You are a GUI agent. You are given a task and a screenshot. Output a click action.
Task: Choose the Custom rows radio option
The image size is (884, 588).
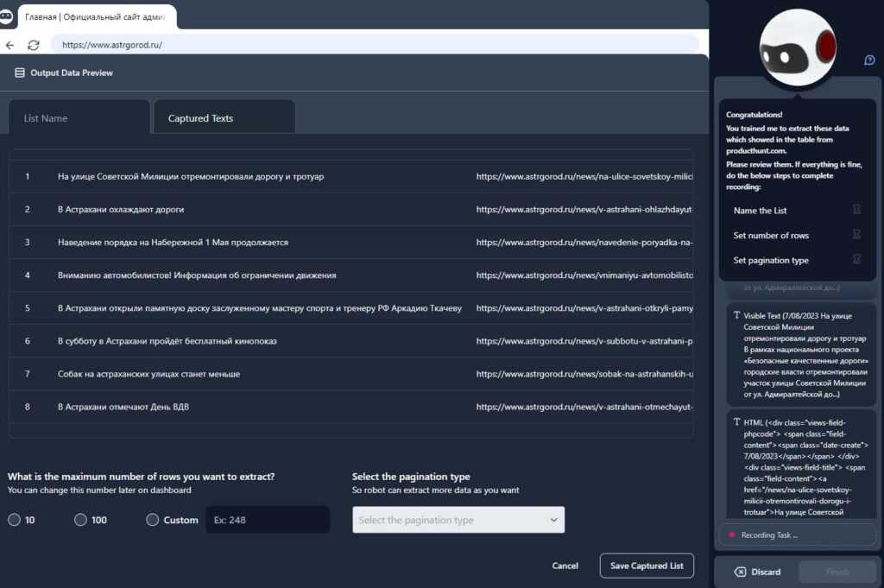pyautogui.click(x=152, y=520)
